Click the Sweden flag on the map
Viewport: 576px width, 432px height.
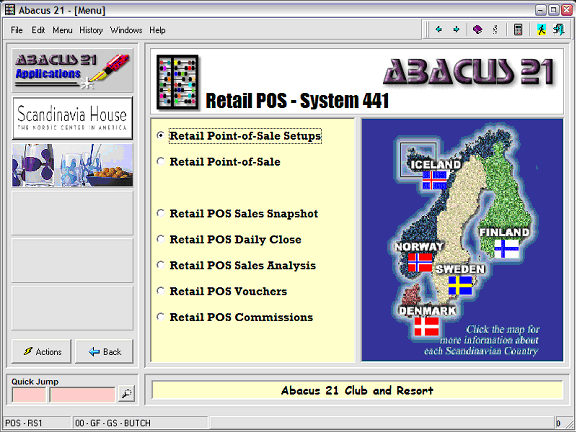(460, 285)
